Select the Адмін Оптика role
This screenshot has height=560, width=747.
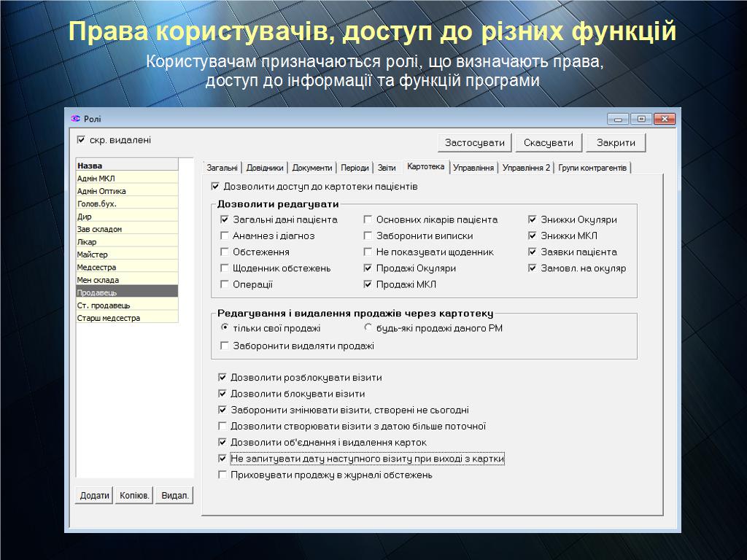[x=127, y=191]
